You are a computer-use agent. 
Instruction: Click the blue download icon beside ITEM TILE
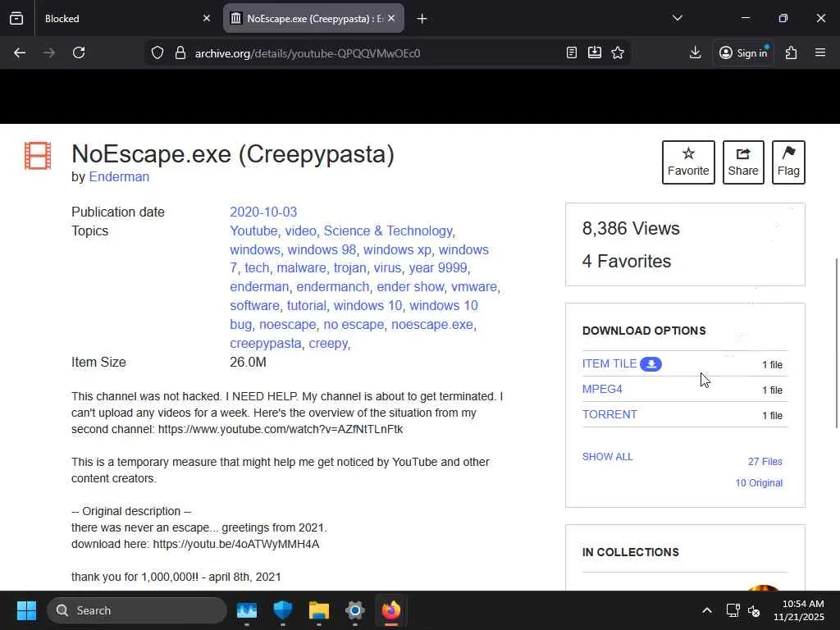click(x=651, y=364)
